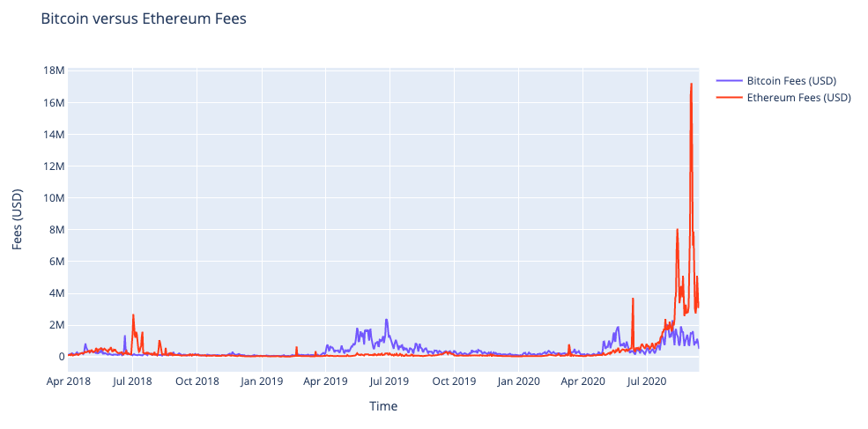
Task: Click the Time x-axis title
Action: click(383, 406)
